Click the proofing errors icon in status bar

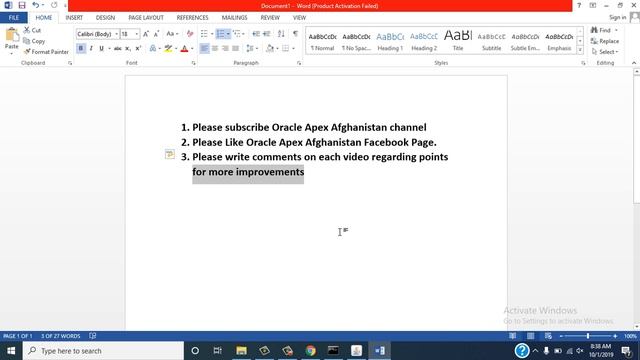click(93, 336)
